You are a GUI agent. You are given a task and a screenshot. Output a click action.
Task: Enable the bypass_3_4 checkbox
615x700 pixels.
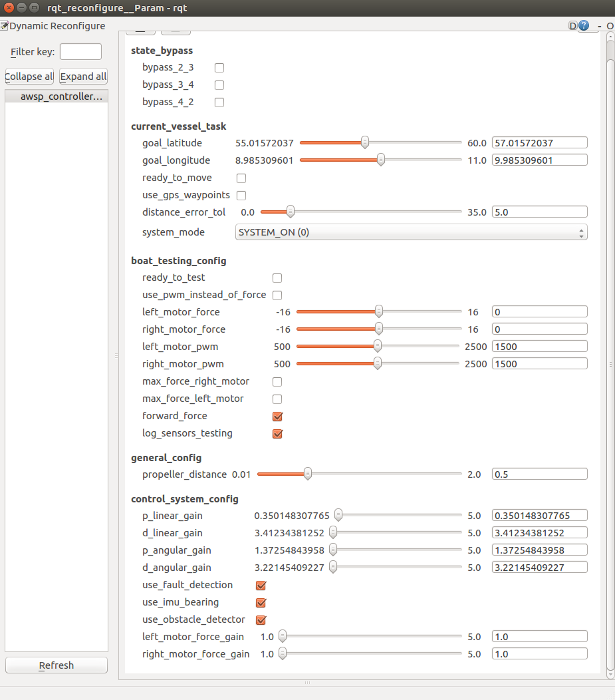[x=219, y=85]
